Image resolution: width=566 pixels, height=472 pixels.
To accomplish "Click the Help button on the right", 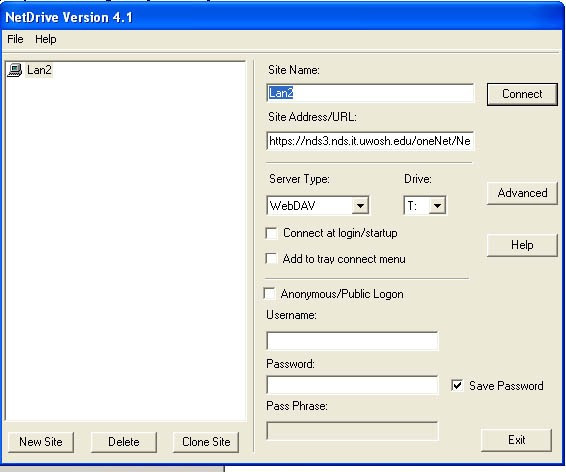I will (x=522, y=245).
